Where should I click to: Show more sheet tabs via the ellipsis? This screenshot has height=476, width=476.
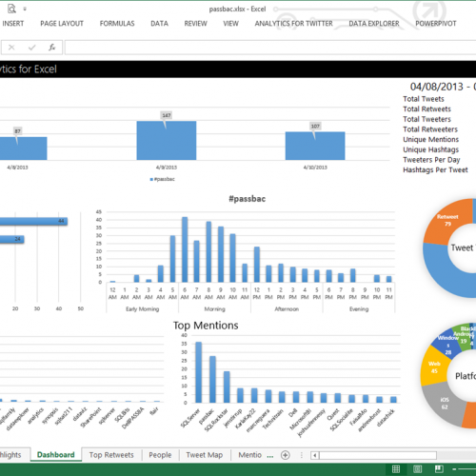270,456
